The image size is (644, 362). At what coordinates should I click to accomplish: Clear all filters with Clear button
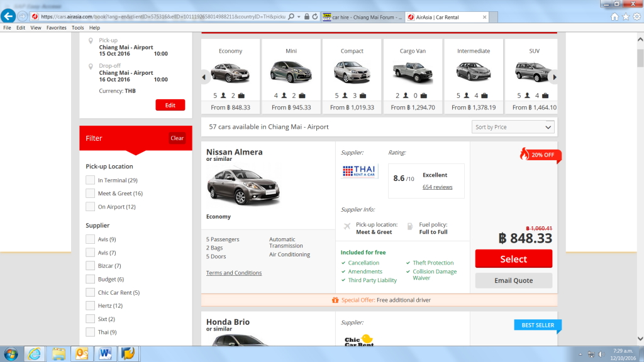[x=177, y=138]
